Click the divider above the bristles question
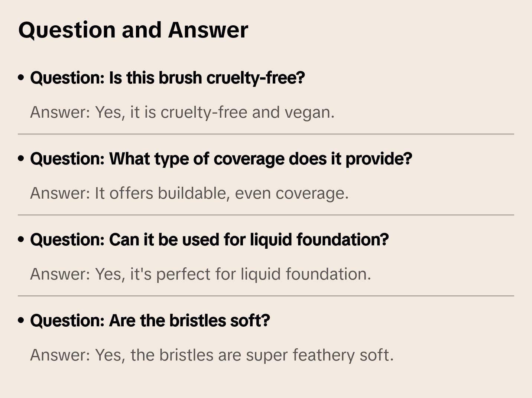Image resolution: width=532 pixels, height=398 pixels. (266, 296)
